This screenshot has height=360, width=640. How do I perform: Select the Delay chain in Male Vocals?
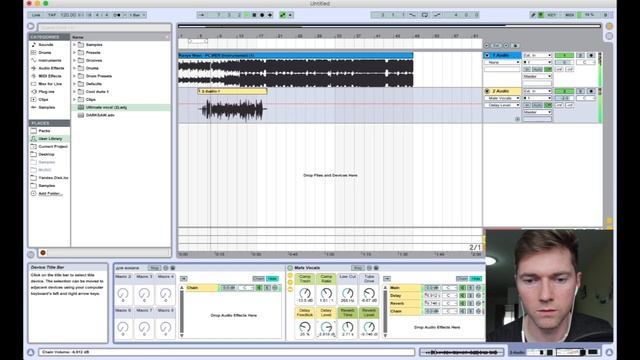[405, 296]
